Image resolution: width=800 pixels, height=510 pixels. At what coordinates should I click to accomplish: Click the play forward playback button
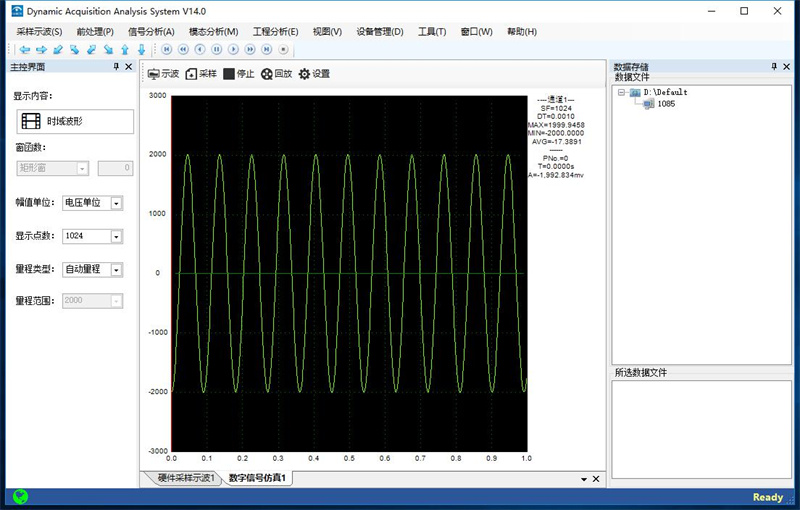click(x=233, y=49)
